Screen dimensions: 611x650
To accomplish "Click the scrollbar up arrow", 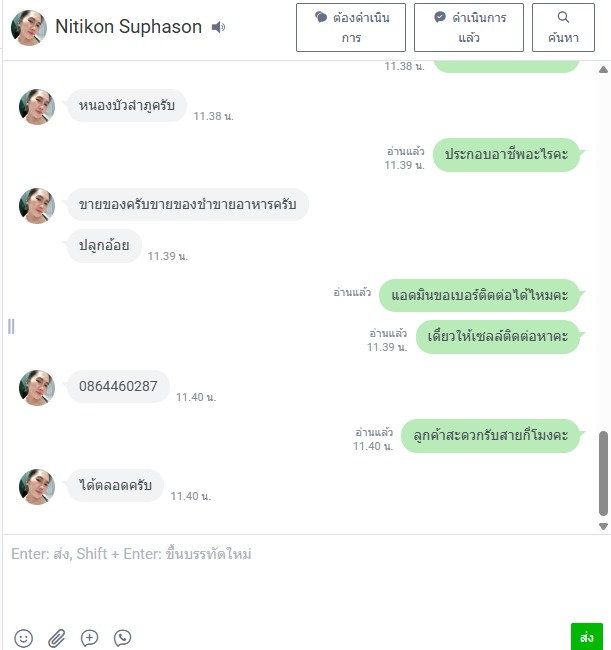I will (x=604, y=70).
